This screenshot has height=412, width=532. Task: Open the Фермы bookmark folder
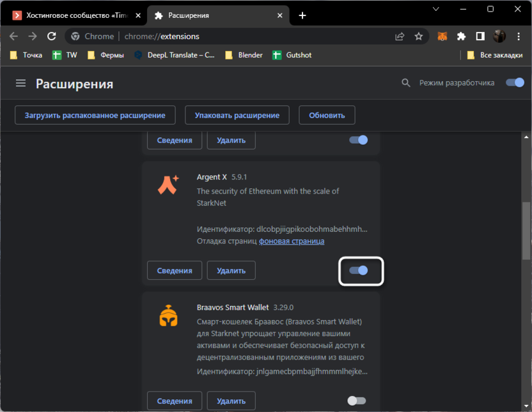coord(106,55)
